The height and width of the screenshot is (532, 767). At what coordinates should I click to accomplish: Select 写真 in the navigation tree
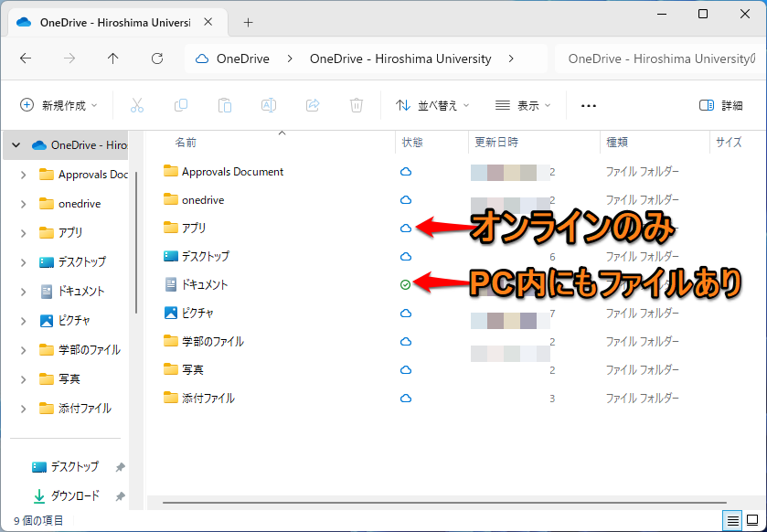pyautogui.click(x=69, y=379)
